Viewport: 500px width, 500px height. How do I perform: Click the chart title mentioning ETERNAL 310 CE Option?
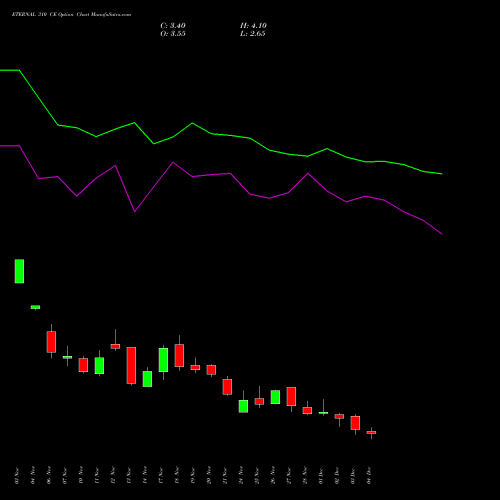pos(71,15)
